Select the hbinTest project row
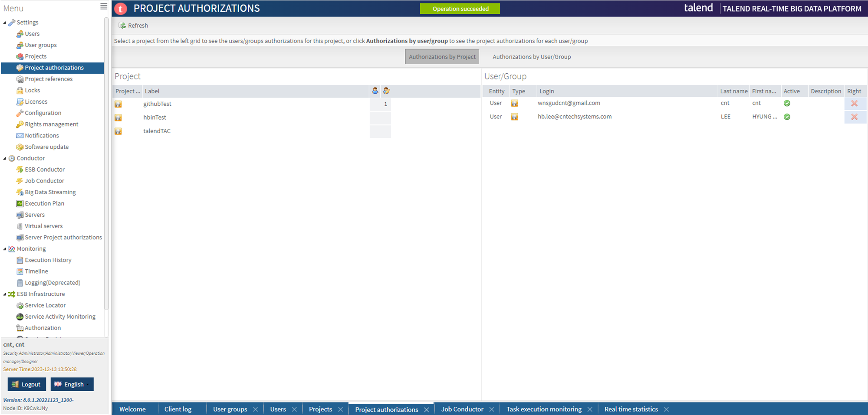Image resolution: width=868 pixels, height=415 pixels. coord(296,118)
